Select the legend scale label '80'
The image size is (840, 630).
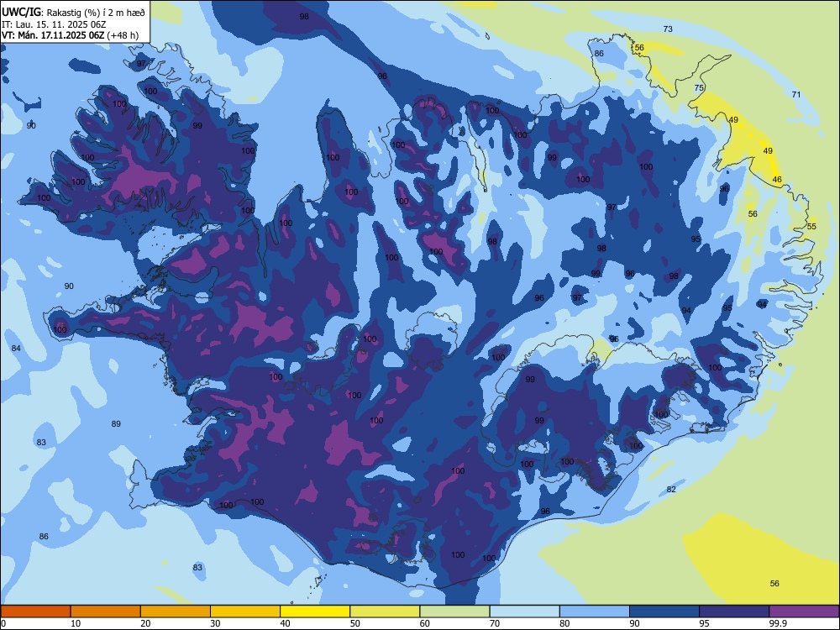(564, 623)
